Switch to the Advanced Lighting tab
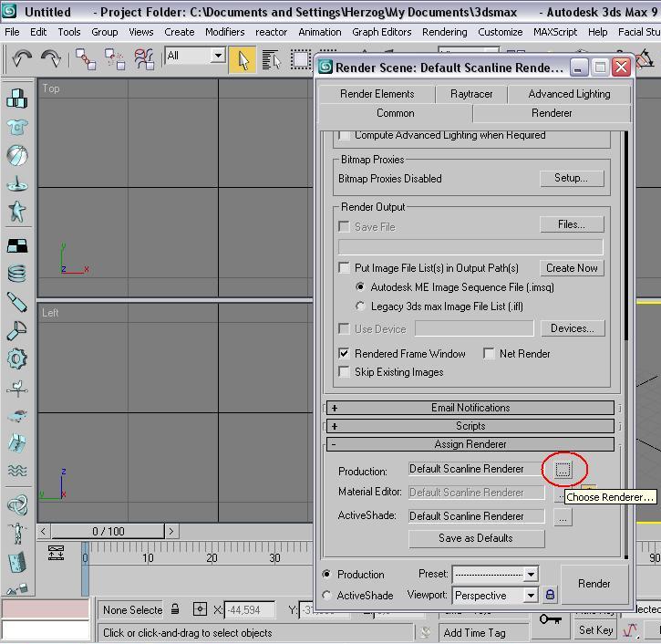 [x=569, y=94]
